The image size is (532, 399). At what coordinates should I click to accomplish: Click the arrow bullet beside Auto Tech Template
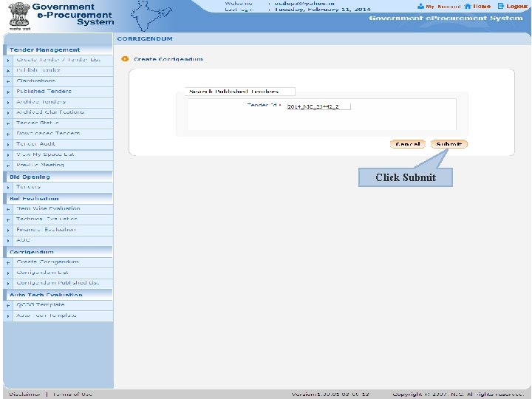pyautogui.click(x=8, y=316)
